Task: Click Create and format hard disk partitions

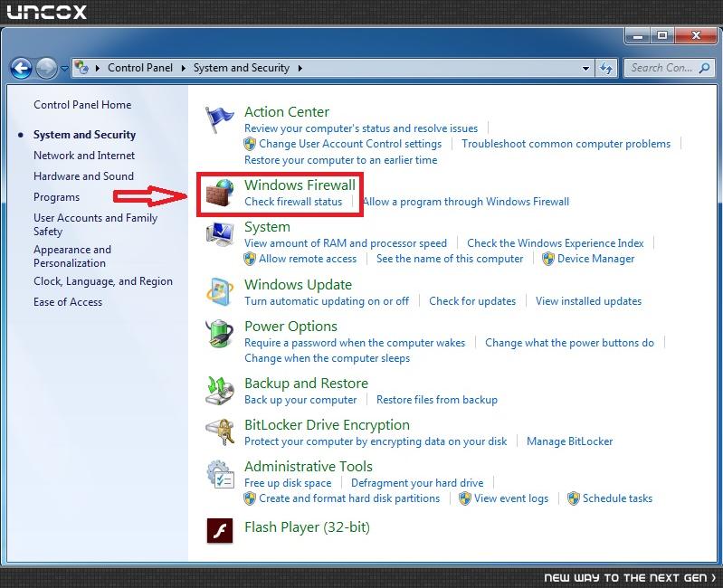Action: [349, 498]
